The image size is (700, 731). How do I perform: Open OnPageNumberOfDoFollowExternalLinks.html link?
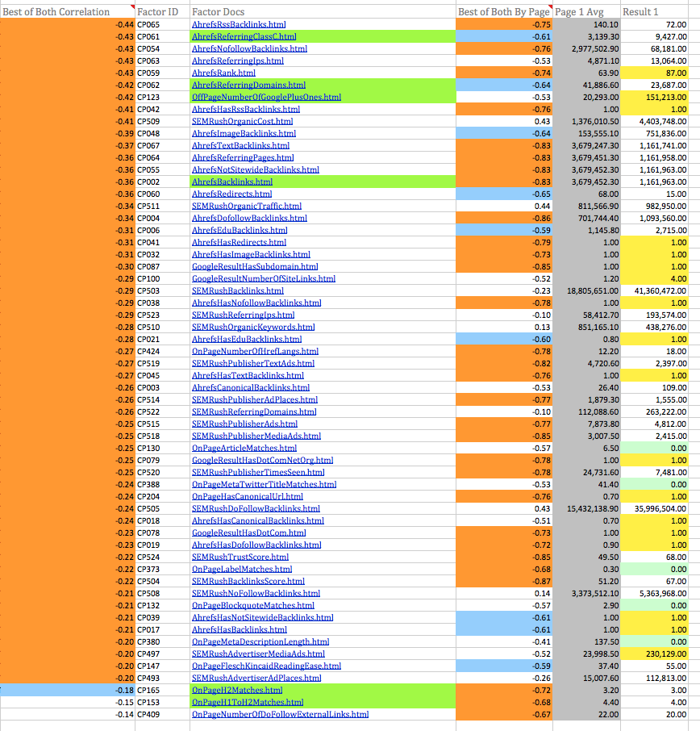[280, 716]
